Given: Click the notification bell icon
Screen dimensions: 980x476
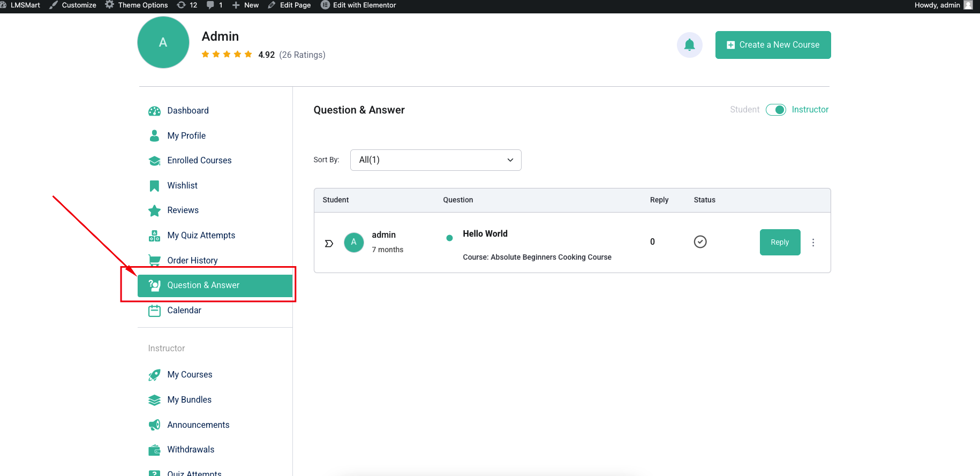Looking at the screenshot, I should 689,45.
